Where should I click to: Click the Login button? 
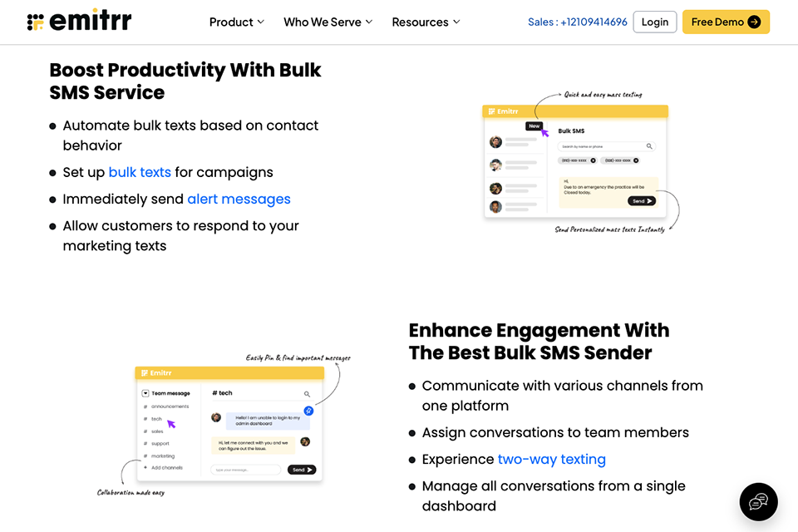[x=654, y=22]
